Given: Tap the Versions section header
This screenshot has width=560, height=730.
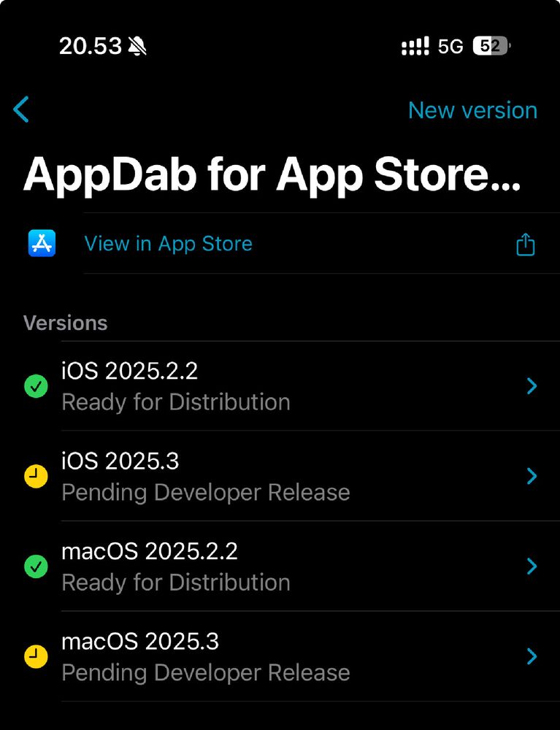Looking at the screenshot, I should (65, 323).
